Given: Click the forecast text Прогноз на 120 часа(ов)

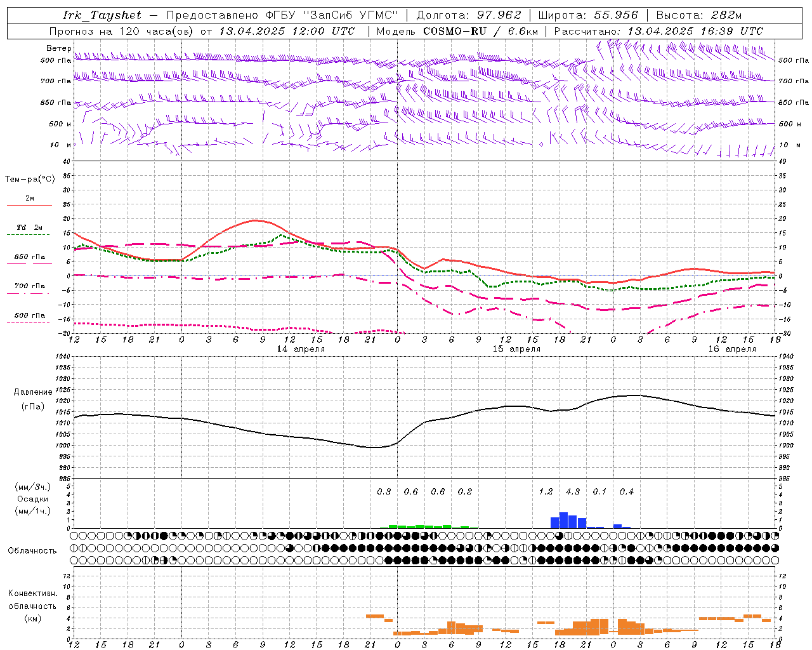Looking at the screenshot, I should click(x=122, y=31).
